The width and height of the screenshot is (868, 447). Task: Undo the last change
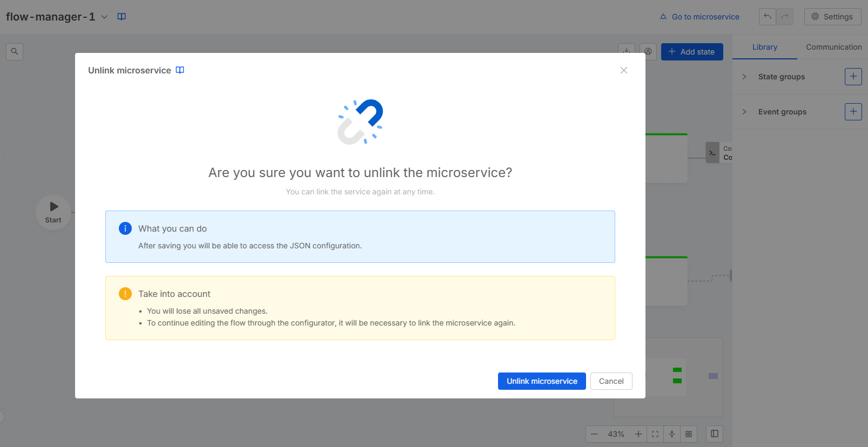click(768, 17)
